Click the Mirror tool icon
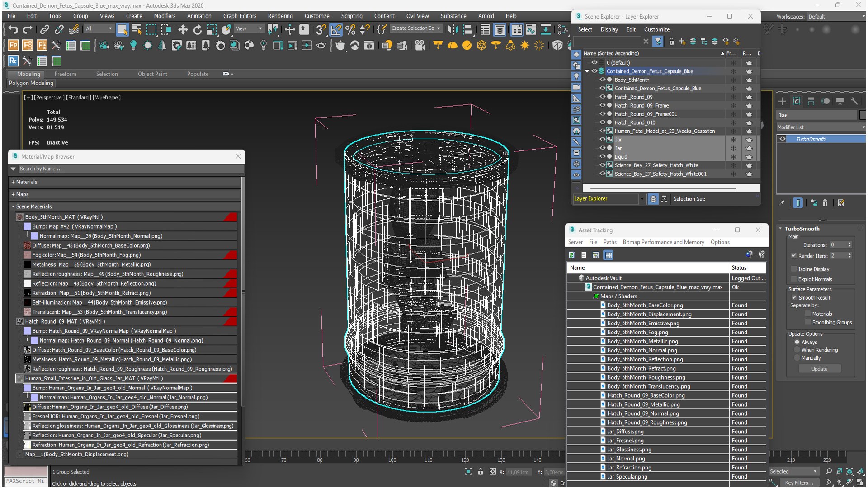Image resolution: width=868 pixels, height=488 pixels. pyautogui.click(x=453, y=30)
